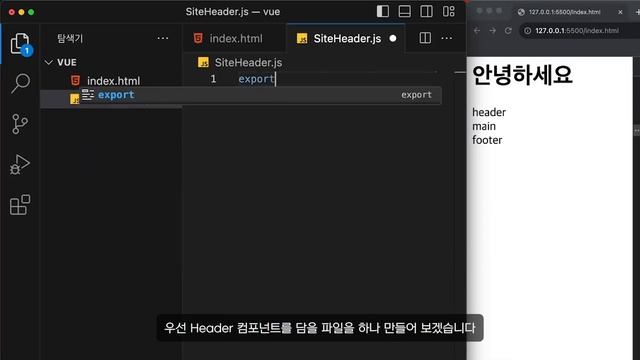This screenshot has width=640, height=360.
Task: Open explorer panel more actions ellipsis
Action: coord(163,38)
